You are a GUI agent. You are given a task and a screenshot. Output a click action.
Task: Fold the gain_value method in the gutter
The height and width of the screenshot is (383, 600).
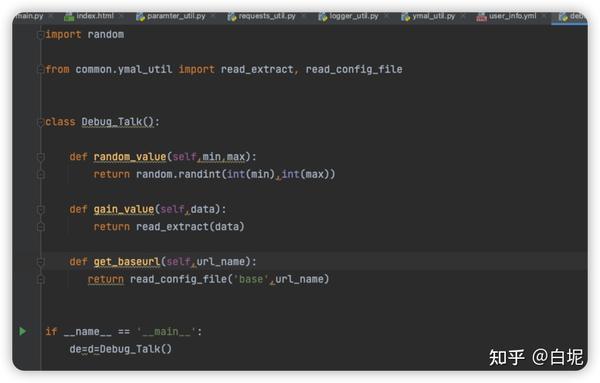click(40, 209)
